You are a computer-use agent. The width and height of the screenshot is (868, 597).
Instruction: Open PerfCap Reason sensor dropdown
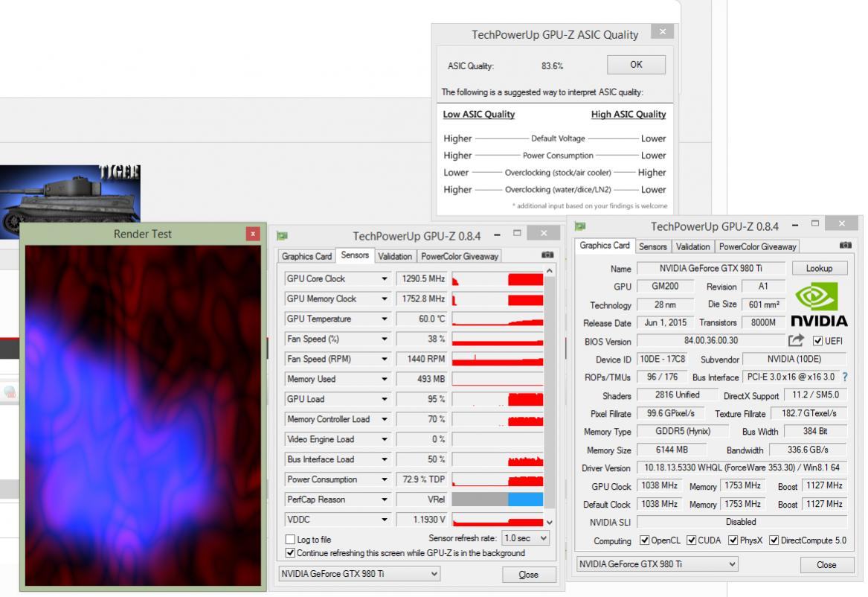coord(385,499)
